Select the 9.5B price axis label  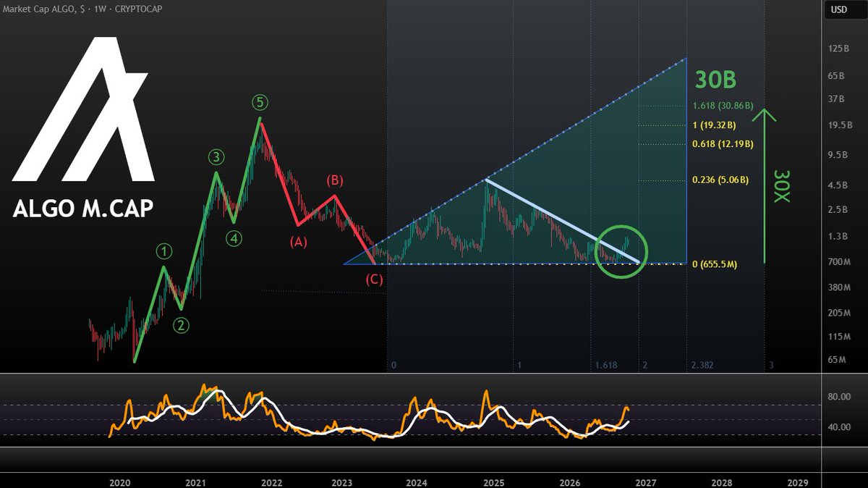838,155
